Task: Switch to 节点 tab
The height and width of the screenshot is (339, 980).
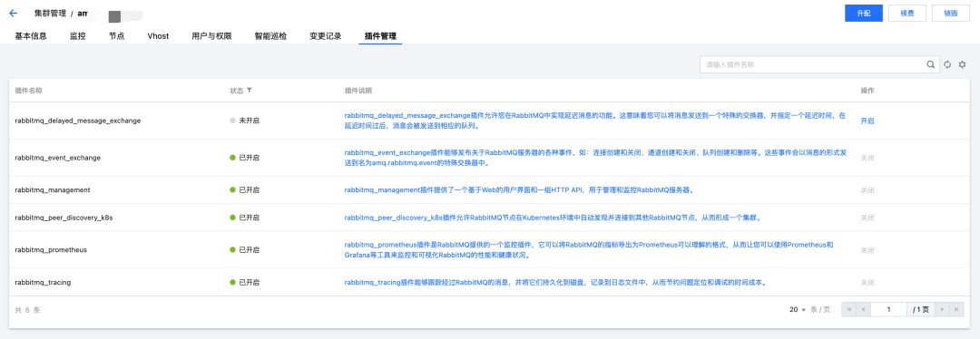Action: [x=116, y=36]
